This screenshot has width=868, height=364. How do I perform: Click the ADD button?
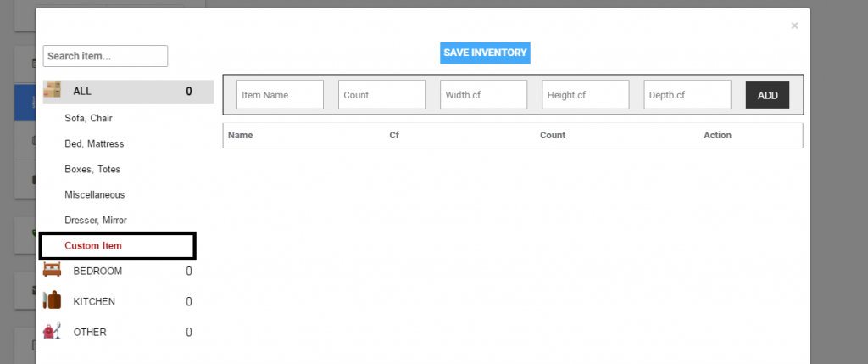(x=767, y=95)
